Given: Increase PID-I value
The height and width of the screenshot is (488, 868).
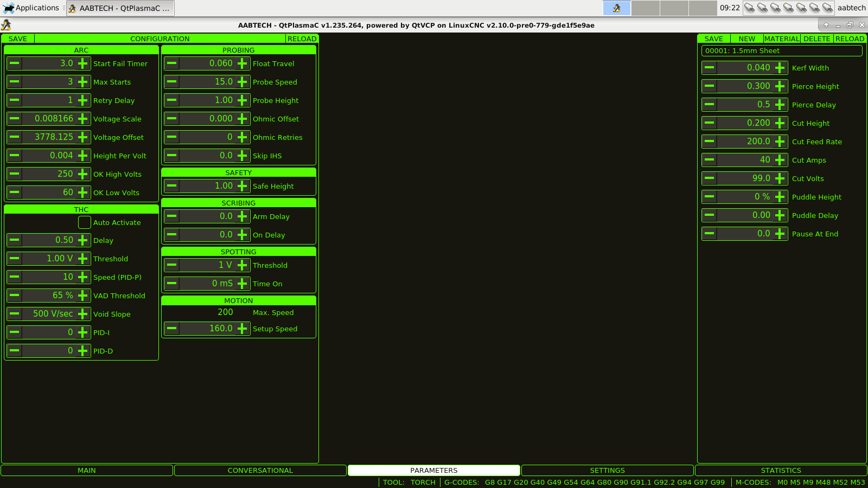Looking at the screenshot, I should (83, 332).
